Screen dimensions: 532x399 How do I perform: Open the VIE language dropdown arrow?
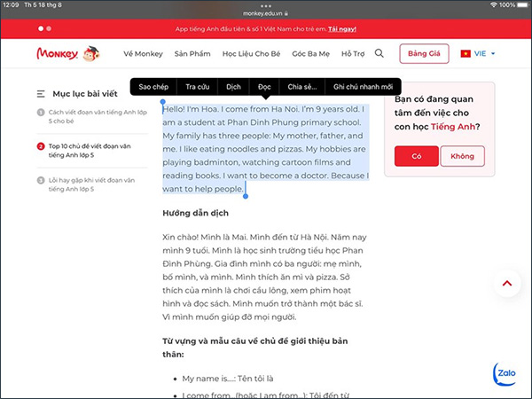(493, 53)
